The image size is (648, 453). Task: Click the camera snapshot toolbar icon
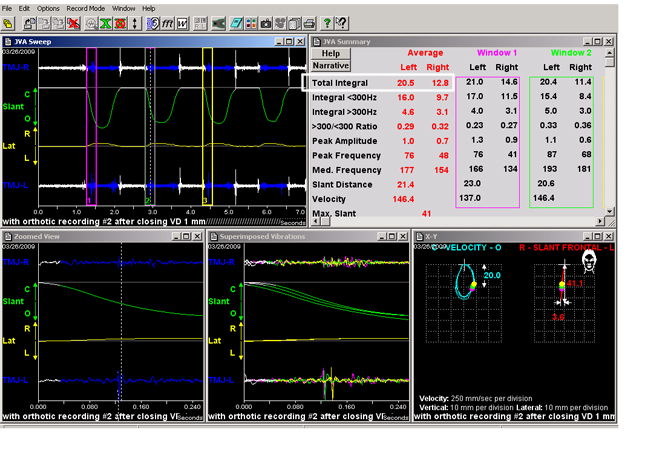point(266,22)
